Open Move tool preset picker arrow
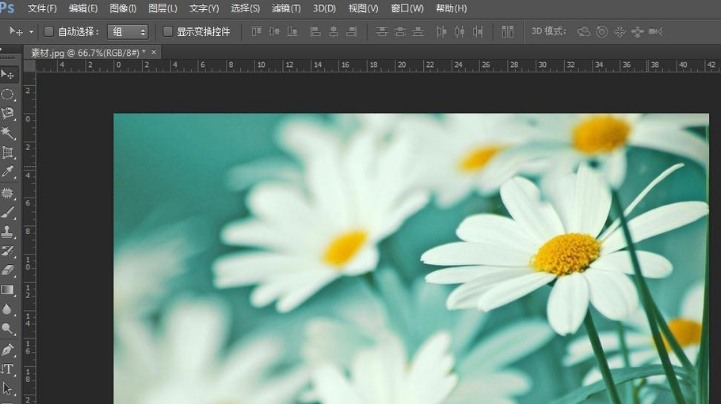Screen dimensions: 721x404 click(x=31, y=32)
